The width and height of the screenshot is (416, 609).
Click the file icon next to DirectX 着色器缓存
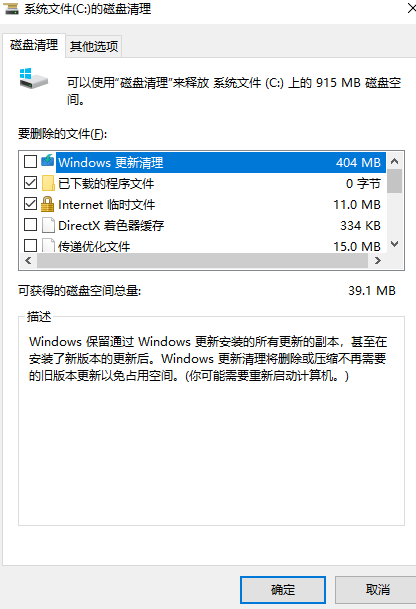click(48, 225)
